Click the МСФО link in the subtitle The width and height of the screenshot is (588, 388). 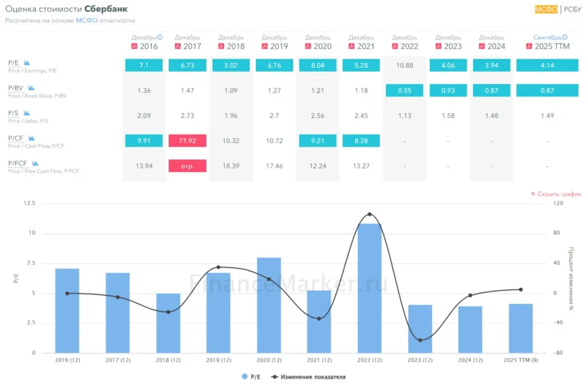pos(86,20)
